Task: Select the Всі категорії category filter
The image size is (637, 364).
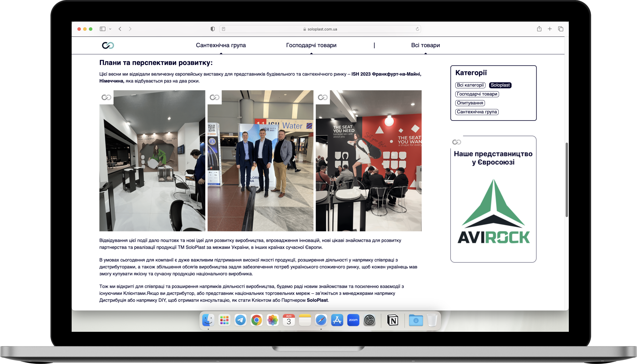Action: 470,85
